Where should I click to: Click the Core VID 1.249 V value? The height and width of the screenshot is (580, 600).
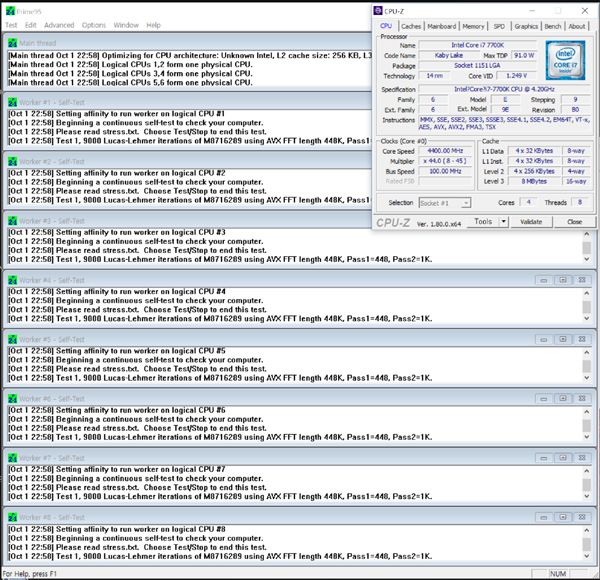tap(517, 76)
